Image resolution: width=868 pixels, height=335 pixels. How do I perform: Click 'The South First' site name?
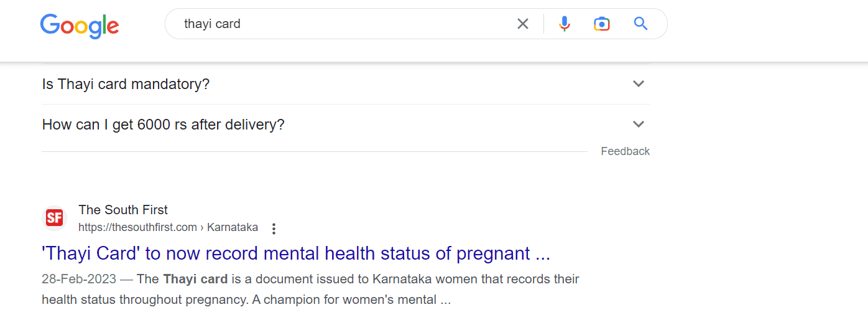coord(123,210)
